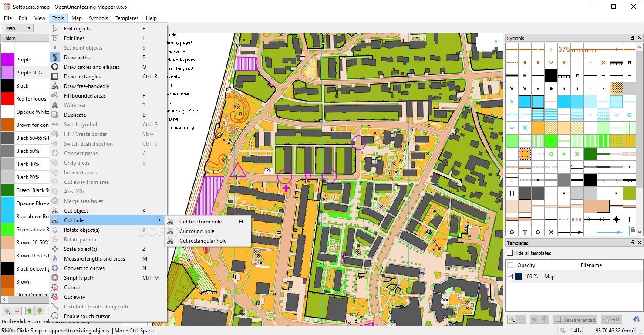Pick the Draw rectangles icon
The height and width of the screenshot is (335, 644).
[55, 77]
